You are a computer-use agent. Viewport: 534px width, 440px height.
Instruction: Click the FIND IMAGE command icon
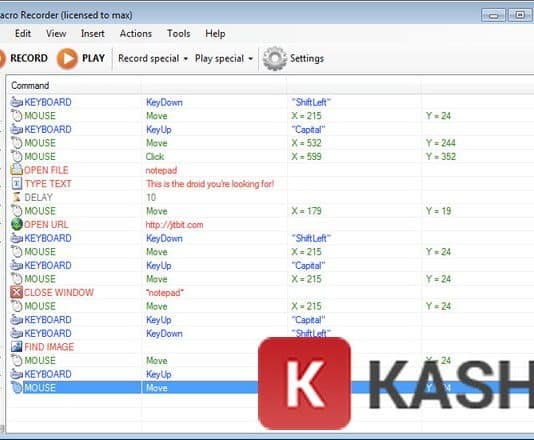tap(16, 347)
